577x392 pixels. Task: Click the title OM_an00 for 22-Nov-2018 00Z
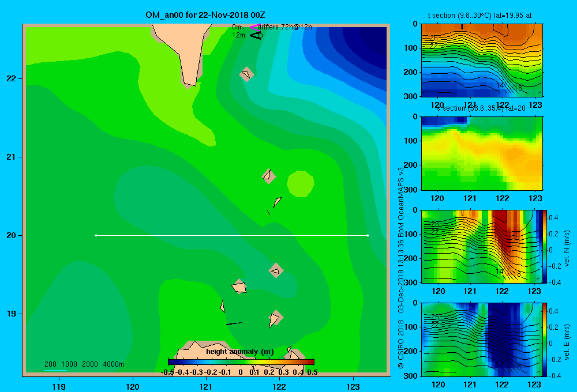(205, 15)
